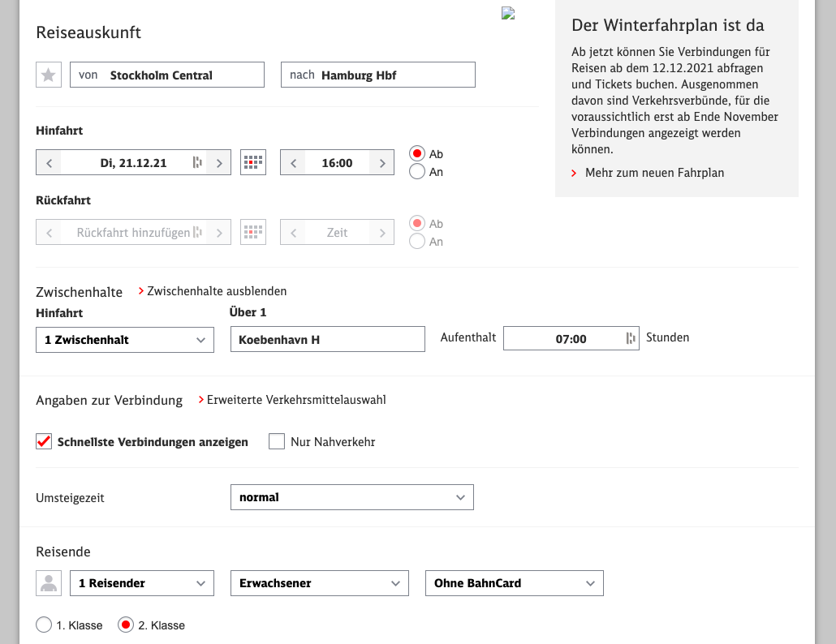Click the traveler person icon
The width and height of the screenshot is (836, 644).
click(49, 583)
